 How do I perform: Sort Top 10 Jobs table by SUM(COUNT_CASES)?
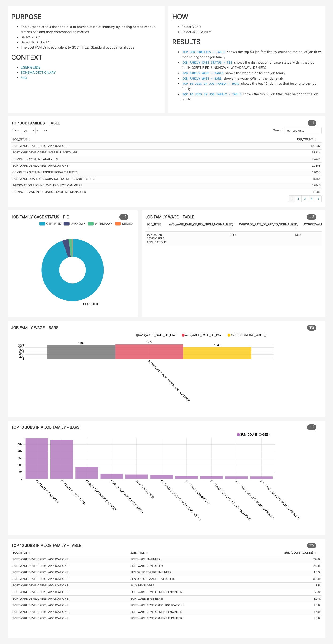point(300,552)
